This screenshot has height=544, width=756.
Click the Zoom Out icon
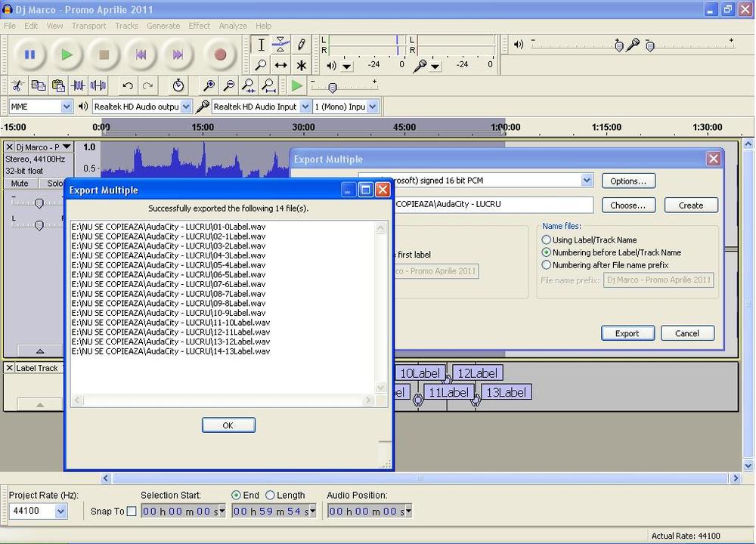pyautogui.click(x=228, y=86)
